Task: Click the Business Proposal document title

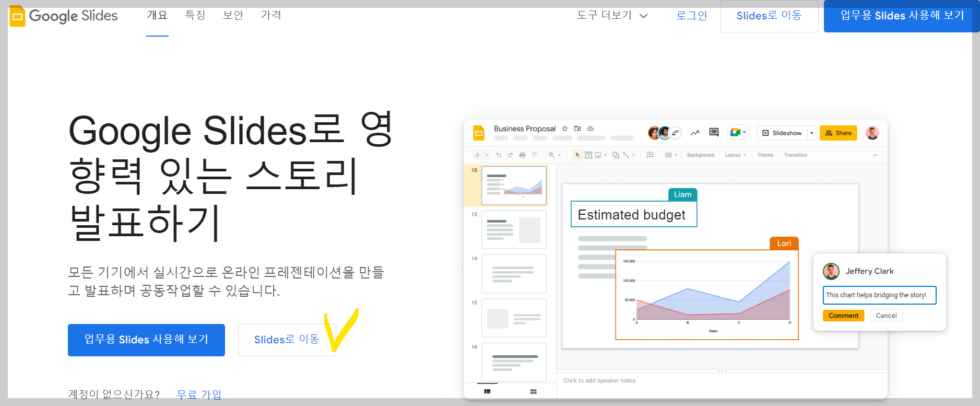Action: click(x=525, y=129)
